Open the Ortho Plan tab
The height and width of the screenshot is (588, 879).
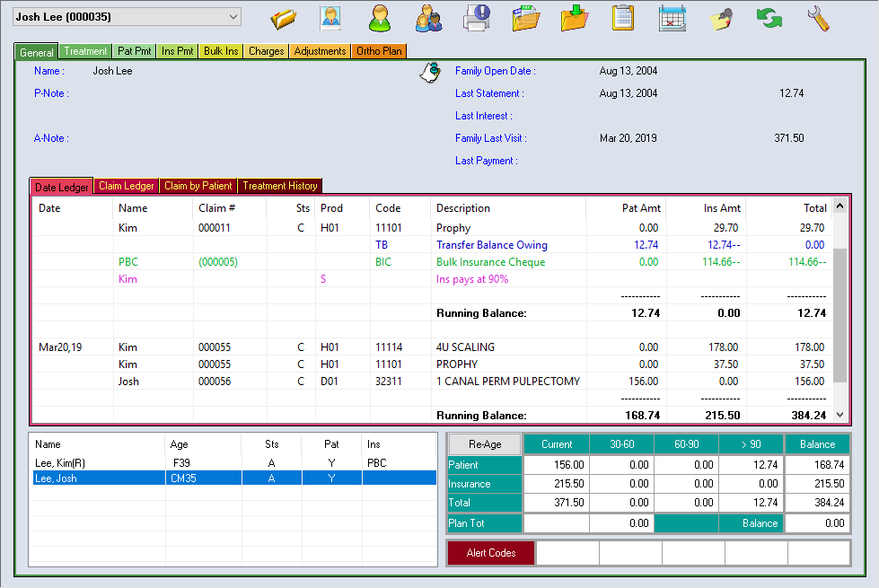(379, 51)
